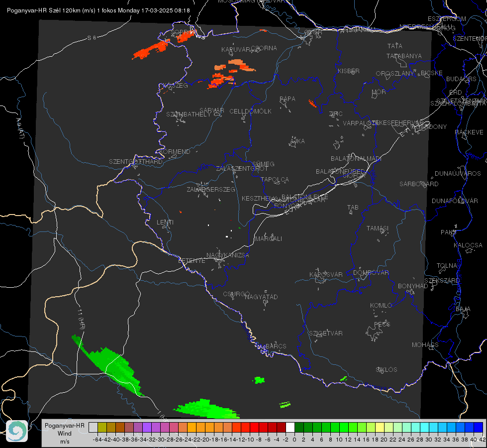Click the radar title timestamp 08:18 text
The width and height of the screenshot is (487, 448).
point(182,10)
